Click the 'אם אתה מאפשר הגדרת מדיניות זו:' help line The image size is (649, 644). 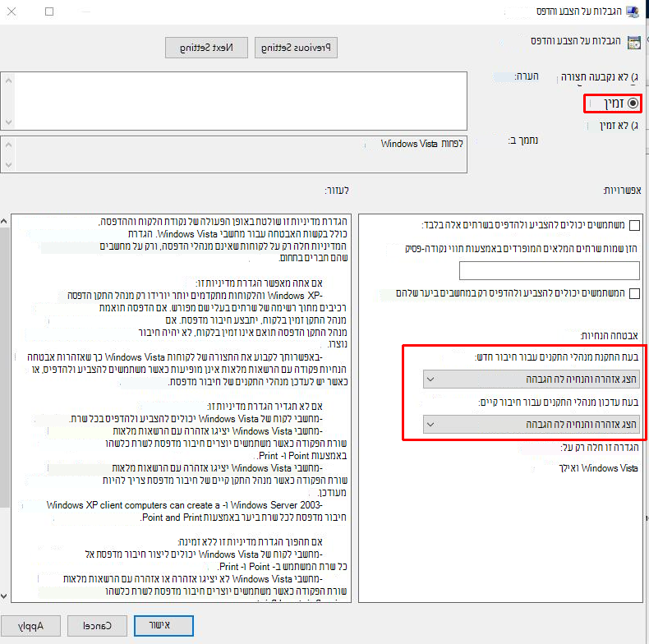[259, 283]
